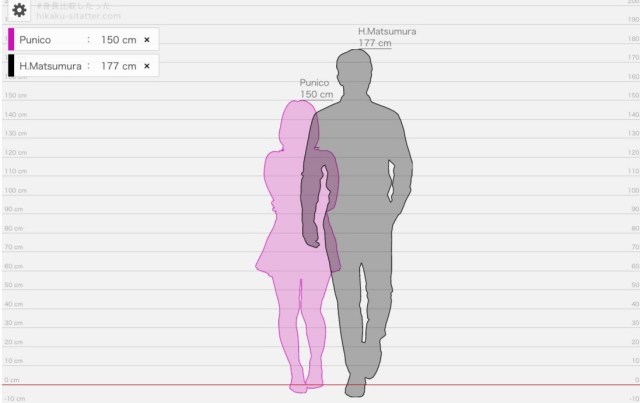Click Punico's magenta color swatch
Image resolution: width=640 pixels, height=403 pixels.
pyautogui.click(x=11, y=39)
